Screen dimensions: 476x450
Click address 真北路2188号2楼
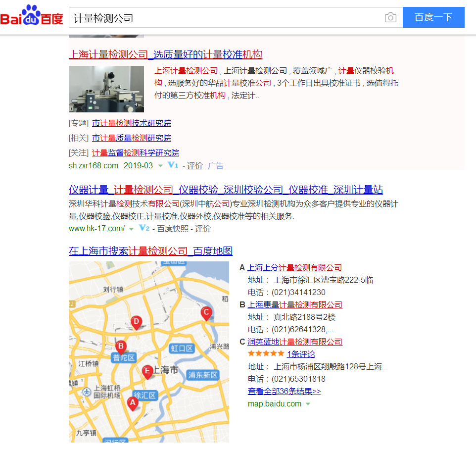(304, 317)
